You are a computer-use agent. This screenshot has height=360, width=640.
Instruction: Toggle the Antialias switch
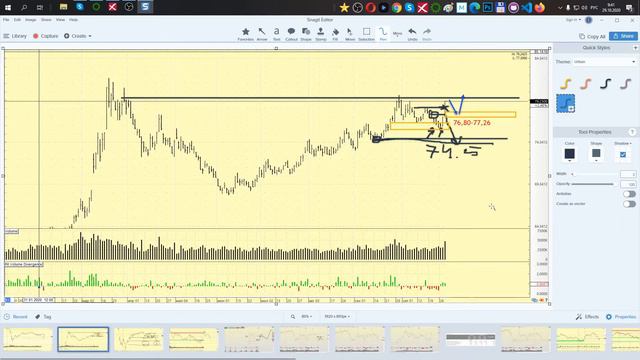click(629, 194)
